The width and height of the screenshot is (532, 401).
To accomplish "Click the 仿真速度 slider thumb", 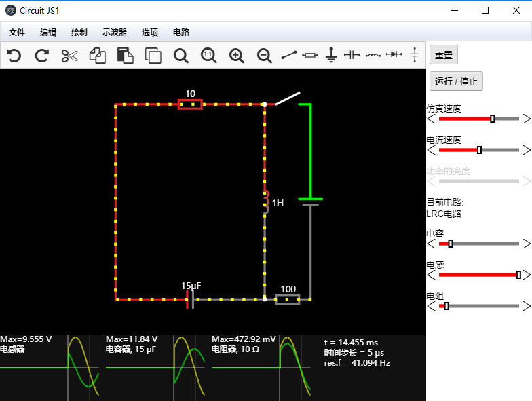I will (493, 119).
